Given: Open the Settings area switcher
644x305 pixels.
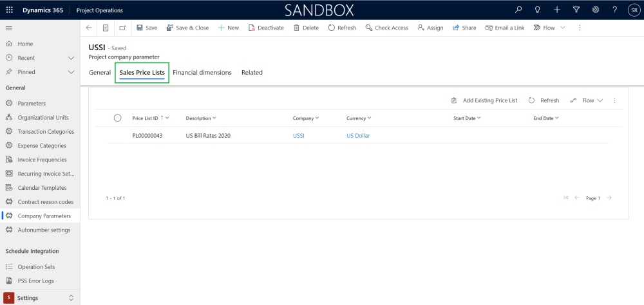Looking at the screenshot, I should (x=40, y=298).
